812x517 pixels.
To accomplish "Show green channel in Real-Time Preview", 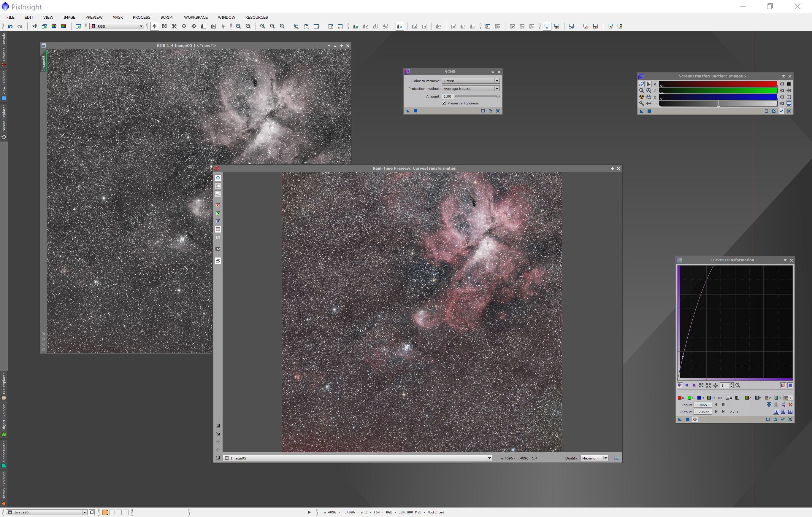I will (x=218, y=213).
